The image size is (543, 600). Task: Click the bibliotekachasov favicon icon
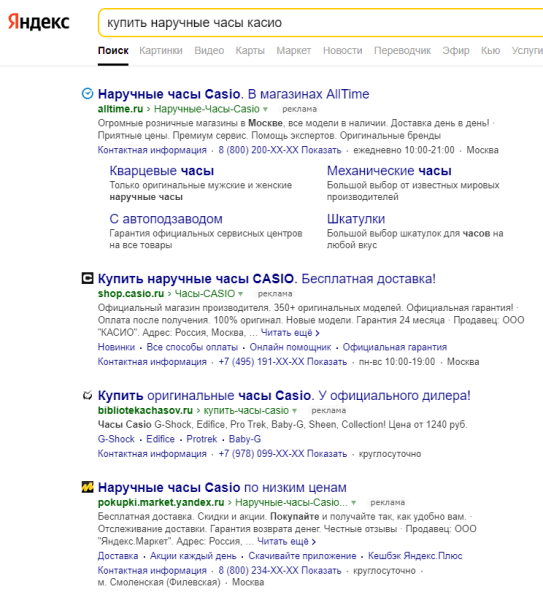(x=87, y=395)
